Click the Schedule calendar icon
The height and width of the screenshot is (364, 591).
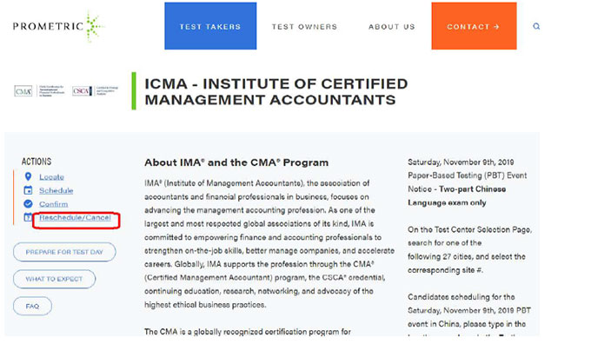click(28, 190)
